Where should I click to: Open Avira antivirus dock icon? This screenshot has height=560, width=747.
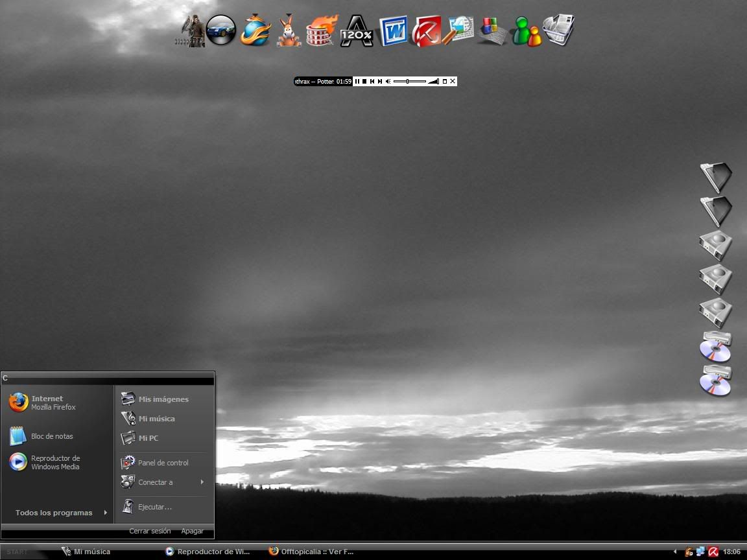tap(427, 31)
